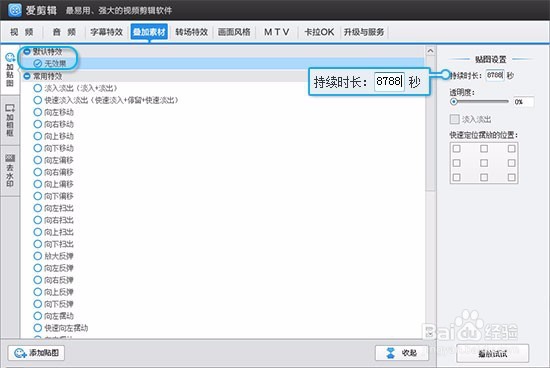
Task: Select the 向左移动 effect
Action: 54,112
